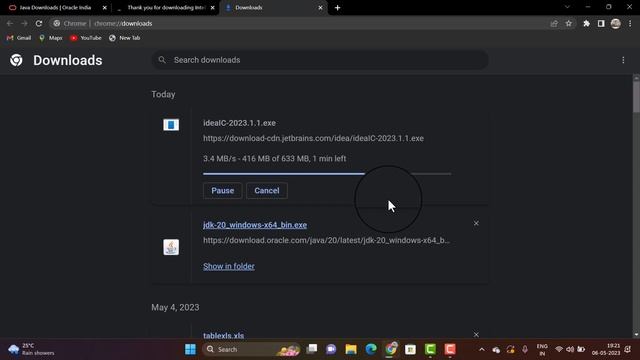This screenshot has width=640, height=360.
Task: Open Chrome tab search dropdown
Action: 567,7
